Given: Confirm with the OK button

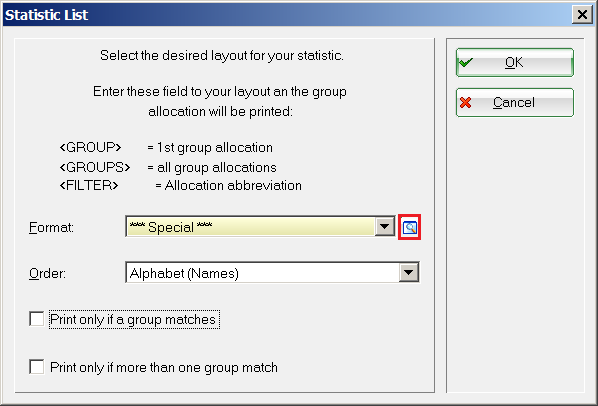Looking at the screenshot, I should pyautogui.click(x=514, y=63).
